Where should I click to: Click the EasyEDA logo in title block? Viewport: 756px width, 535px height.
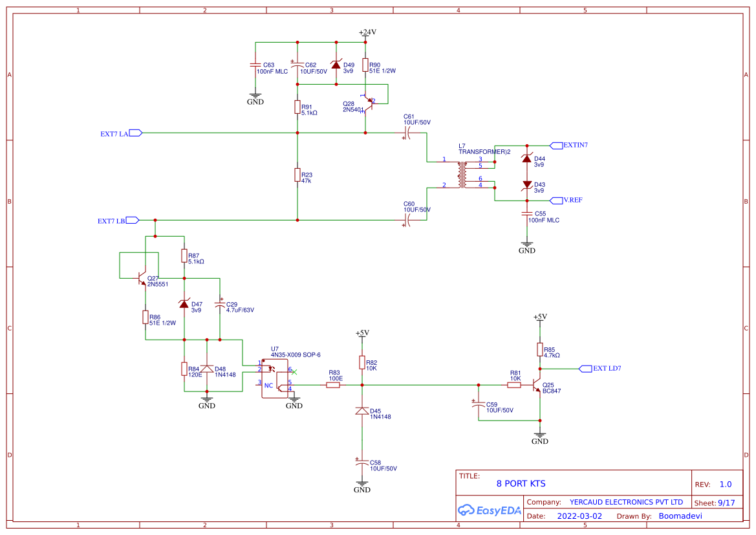(490, 510)
